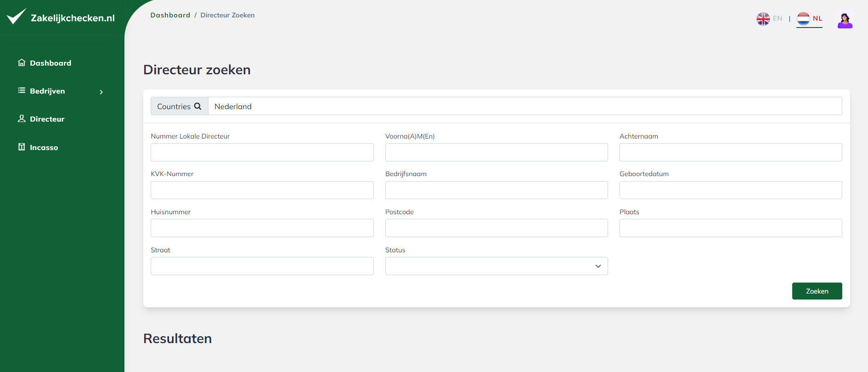This screenshot has width=868, height=372.
Task: Focus the Voorna(A)M(En) input field
Action: 496,152
